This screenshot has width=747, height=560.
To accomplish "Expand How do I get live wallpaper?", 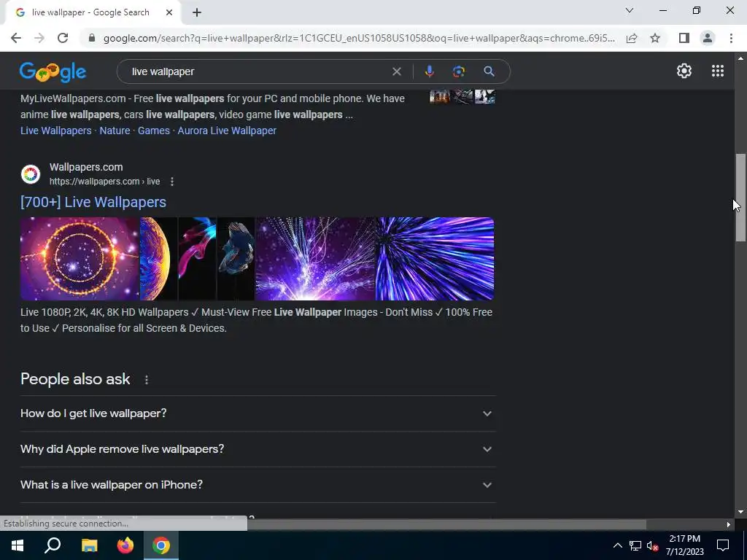I will [258, 413].
